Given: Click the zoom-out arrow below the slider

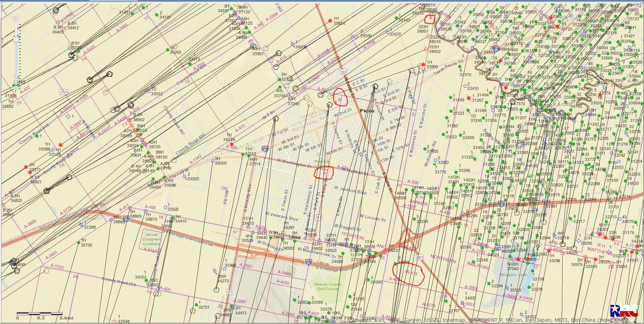Looking at the screenshot, I should (x=16, y=88).
